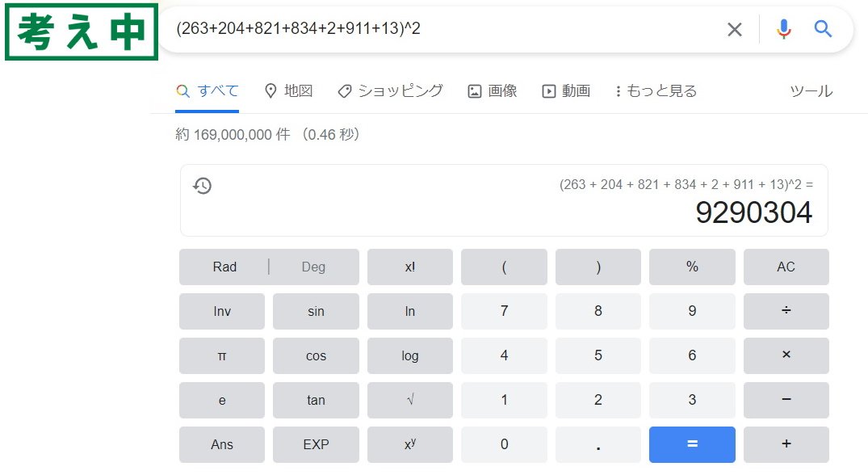Click the x to the y power key
Screen dimensions: 868x475
(x=409, y=444)
